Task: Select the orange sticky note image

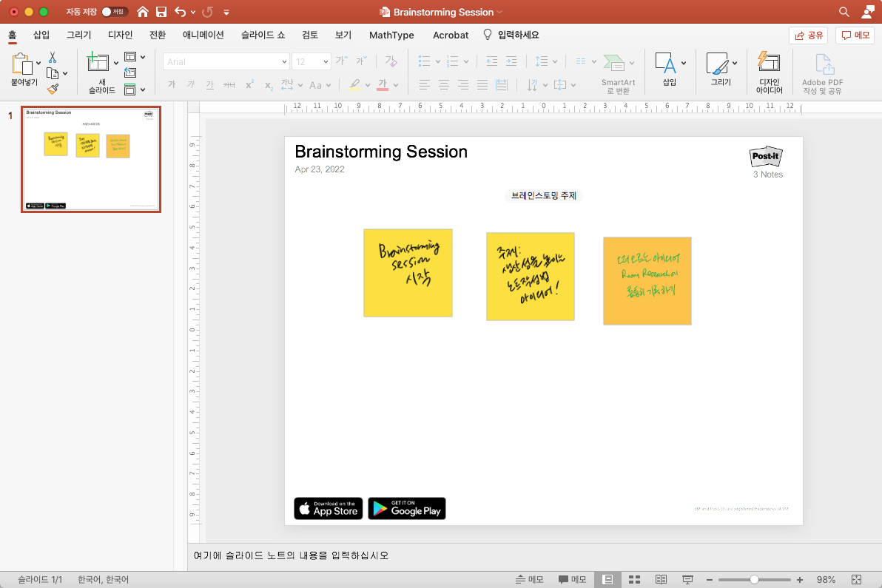Action: 647,281
